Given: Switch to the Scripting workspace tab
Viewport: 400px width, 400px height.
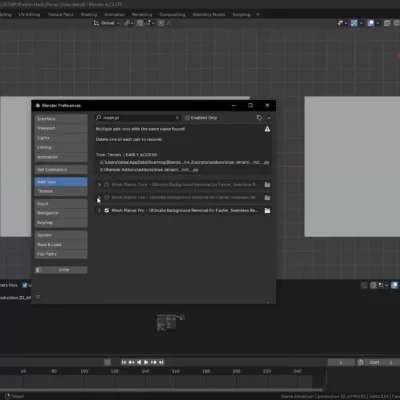Looking at the screenshot, I should [x=241, y=15].
